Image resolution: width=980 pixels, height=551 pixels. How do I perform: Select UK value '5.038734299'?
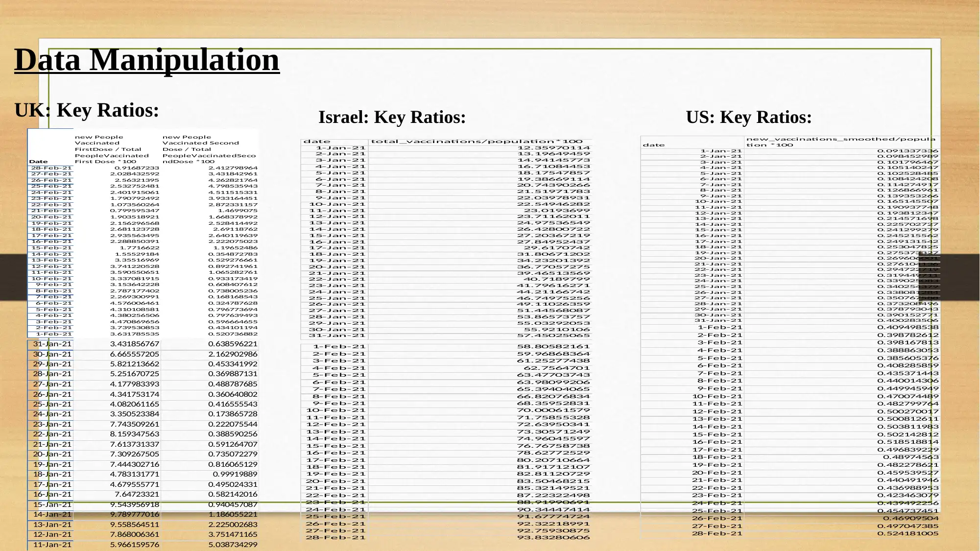tap(233, 545)
